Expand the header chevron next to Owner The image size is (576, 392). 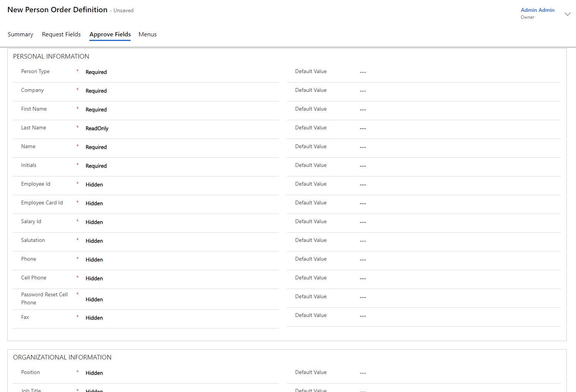567,14
